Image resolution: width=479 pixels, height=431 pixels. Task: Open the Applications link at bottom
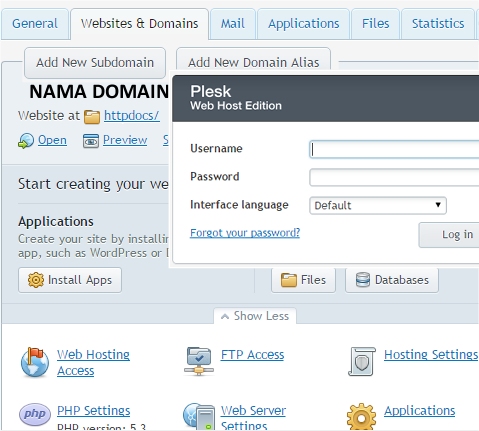(420, 411)
